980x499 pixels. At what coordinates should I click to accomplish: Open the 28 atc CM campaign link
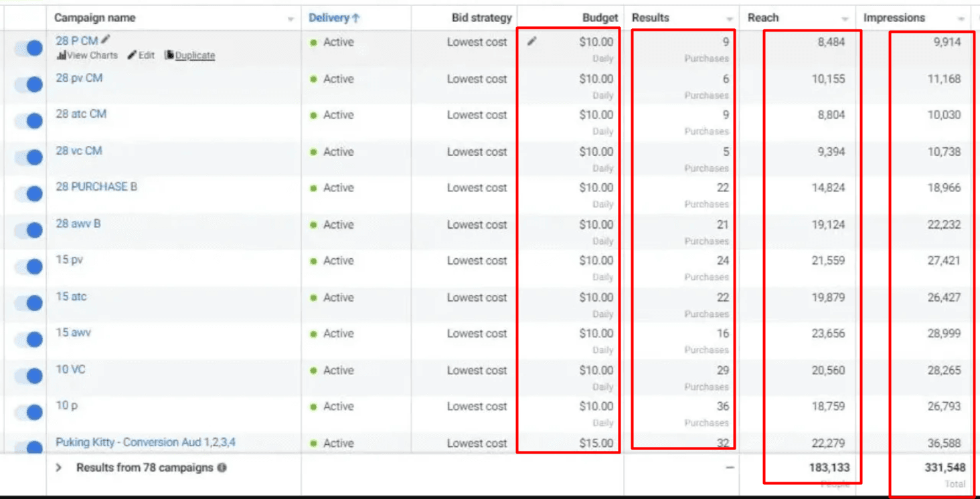(81, 114)
